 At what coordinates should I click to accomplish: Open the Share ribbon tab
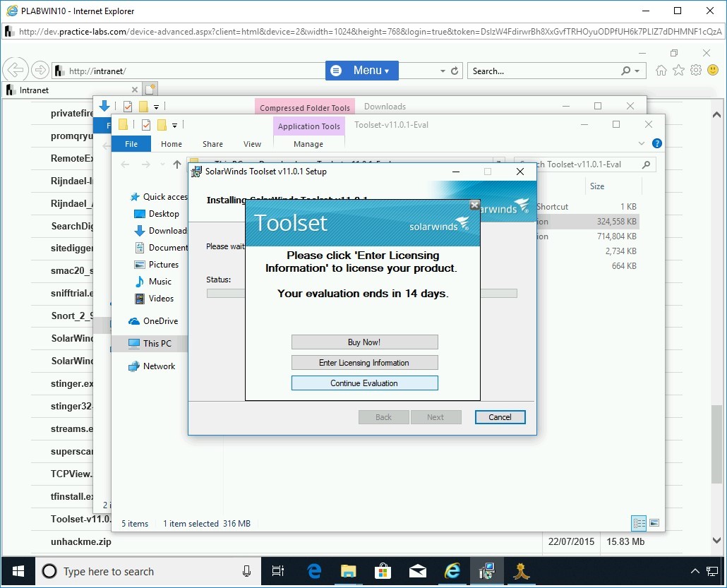(x=212, y=144)
